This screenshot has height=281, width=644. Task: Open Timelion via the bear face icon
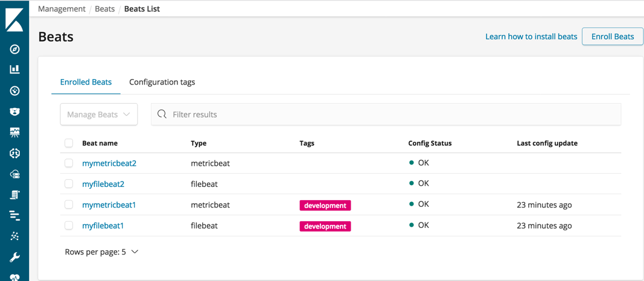coord(14,112)
